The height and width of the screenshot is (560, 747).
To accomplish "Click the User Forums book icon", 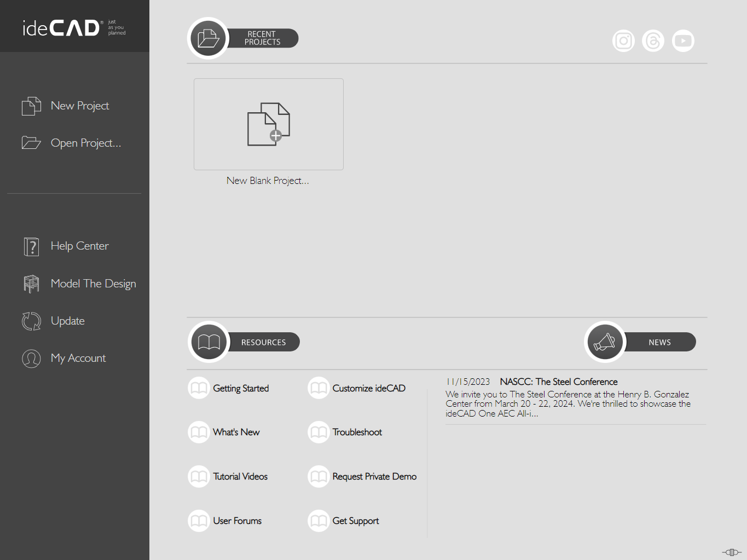I will coord(199,521).
